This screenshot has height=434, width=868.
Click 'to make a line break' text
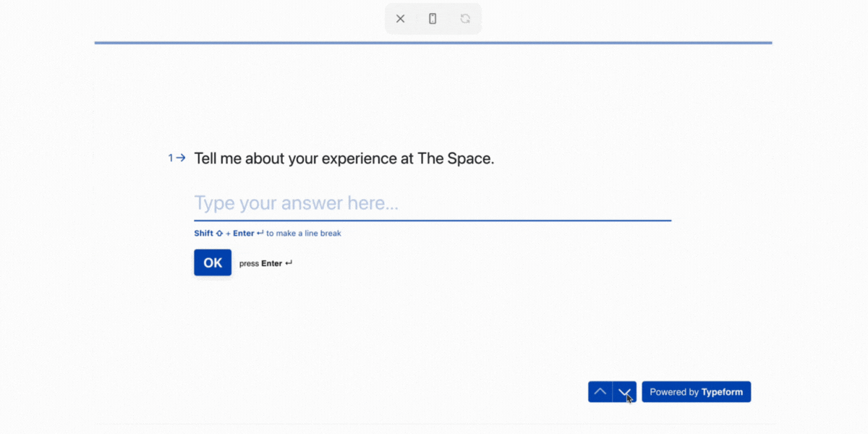303,234
